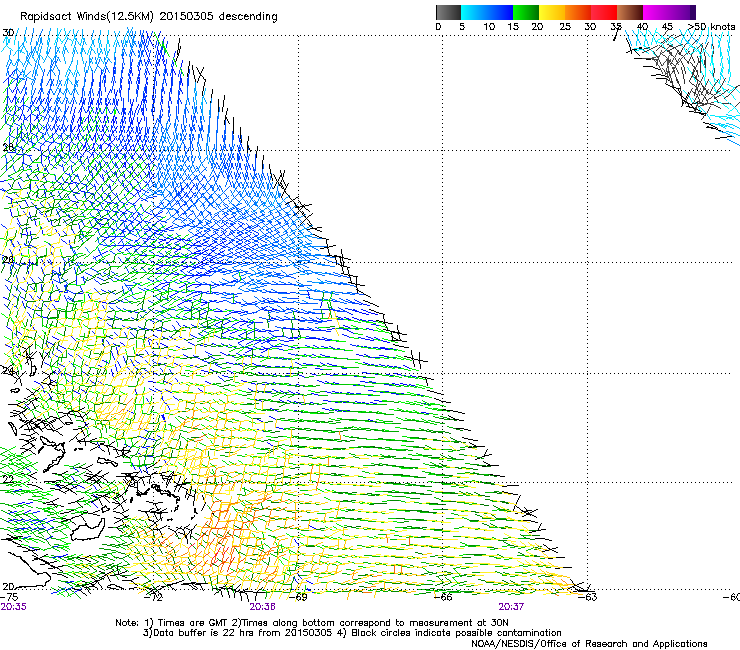Click the blue 5-15 knots legend gradient
Image resolution: width=740 pixels, height=650 pixels.
point(487,12)
